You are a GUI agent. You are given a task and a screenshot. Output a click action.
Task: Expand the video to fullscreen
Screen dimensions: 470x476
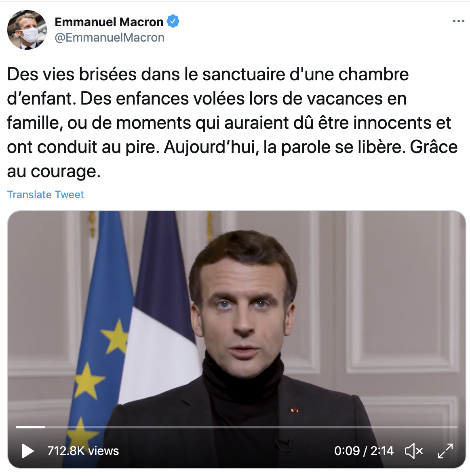[x=445, y=451]
